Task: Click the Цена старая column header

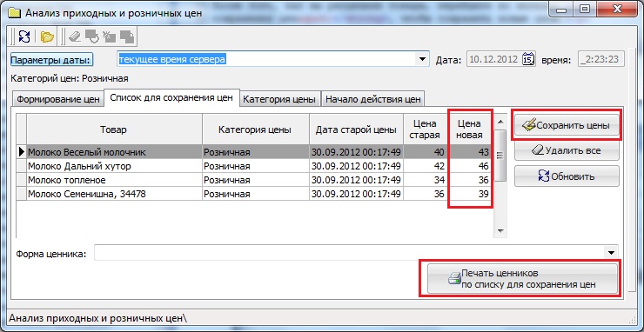Action: (x=425, y=129)
